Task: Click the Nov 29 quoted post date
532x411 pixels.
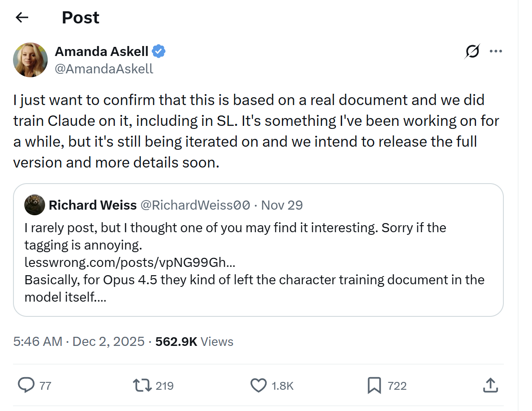Action: (282, 205)
